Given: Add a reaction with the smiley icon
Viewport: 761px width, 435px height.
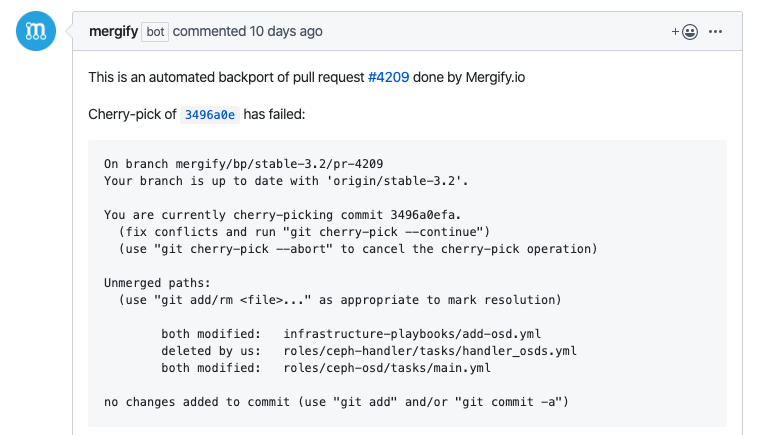Looking at the screenshot, I should [685, 32].
